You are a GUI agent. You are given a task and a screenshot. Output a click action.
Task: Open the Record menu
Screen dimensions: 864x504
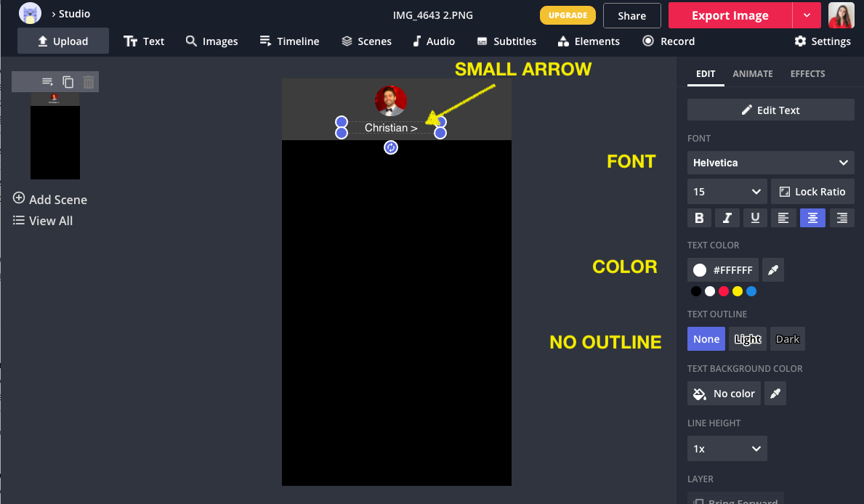669,41
